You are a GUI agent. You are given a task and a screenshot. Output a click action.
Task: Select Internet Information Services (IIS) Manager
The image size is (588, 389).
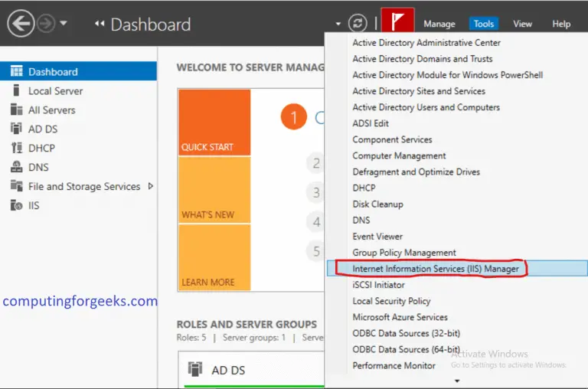[x=435, y=269]
